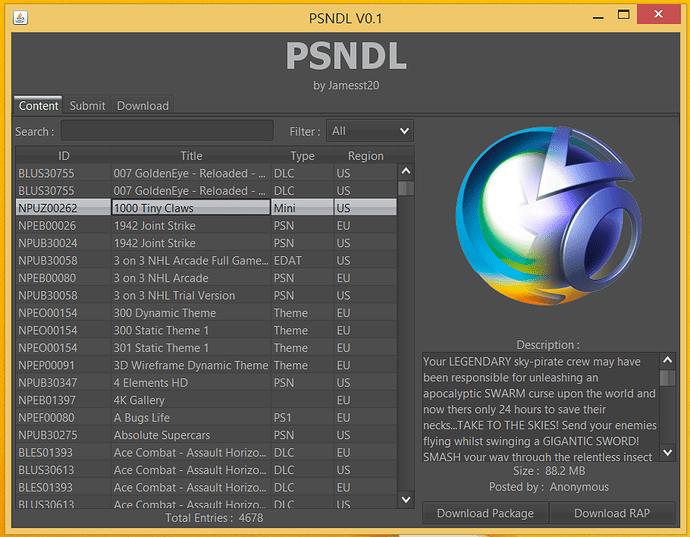This screenshot has height=537, width=690.
Task: Maximize the PSNDL window
Action: 623,15
